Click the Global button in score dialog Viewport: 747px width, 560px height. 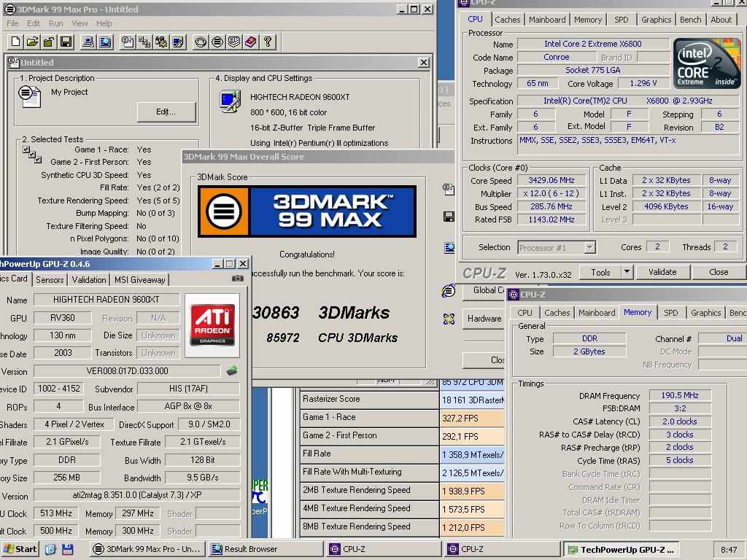(484, 290)
